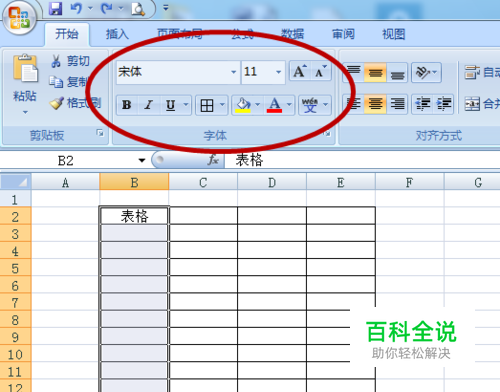Switch to the 开始 ribbon tab

(67, 34)
